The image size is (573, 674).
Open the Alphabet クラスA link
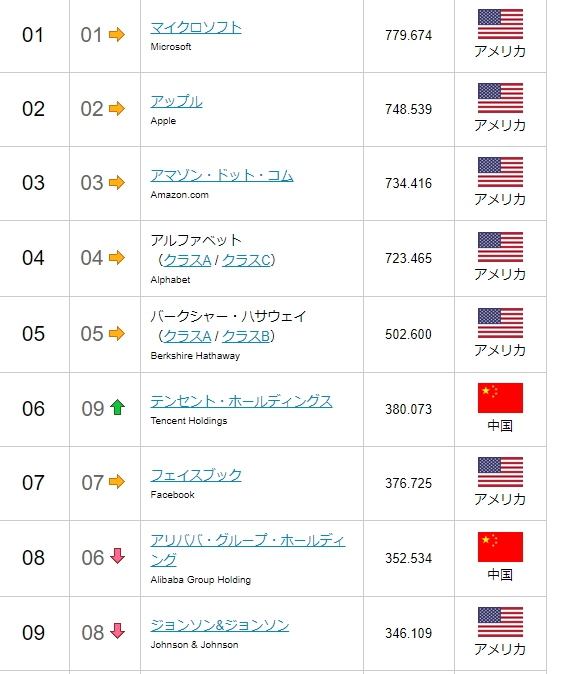click(x=187, y=260)
